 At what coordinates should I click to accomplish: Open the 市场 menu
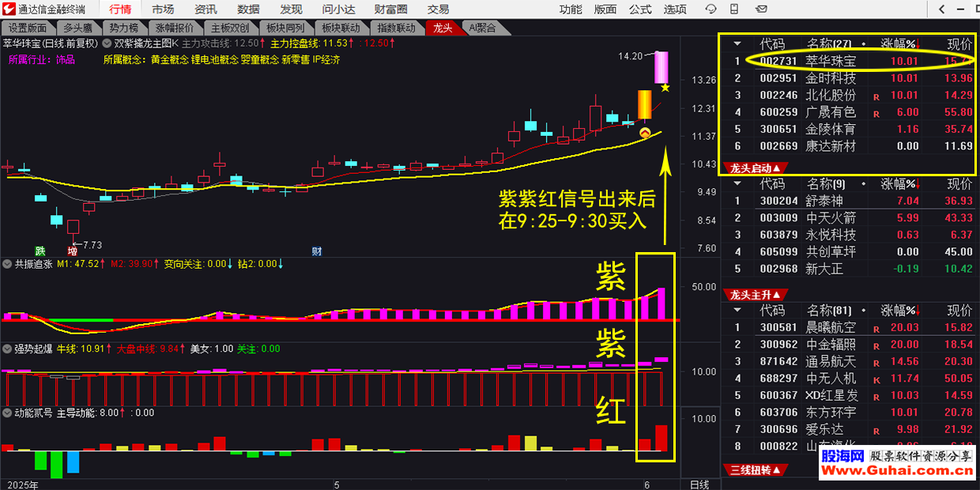coord(163,9)
